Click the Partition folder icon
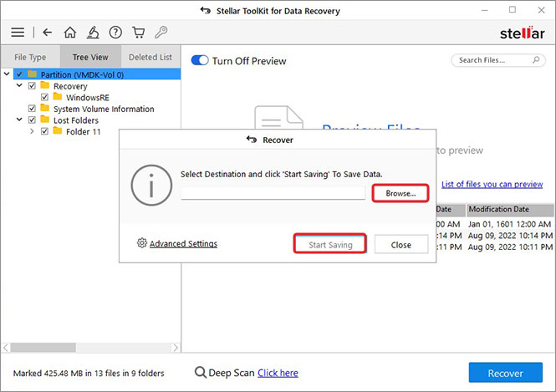Screen dimensions: 556x392 click(33, 74)
